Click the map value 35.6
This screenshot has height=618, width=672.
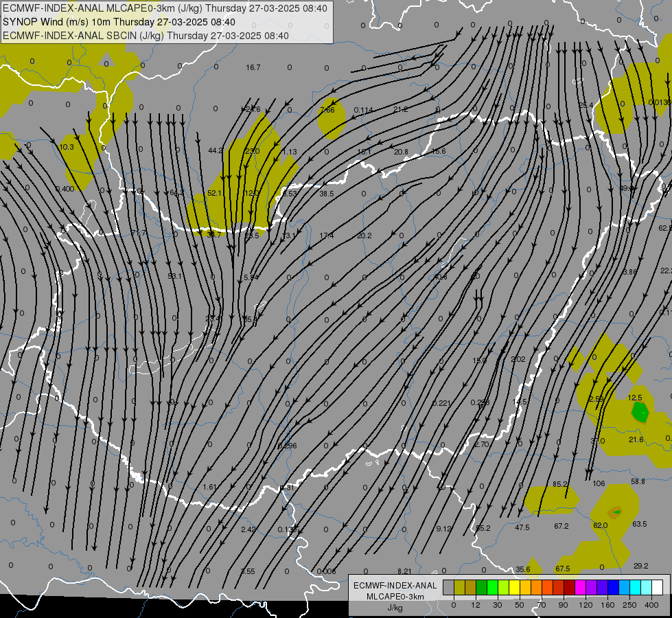(x=523, y=569)
